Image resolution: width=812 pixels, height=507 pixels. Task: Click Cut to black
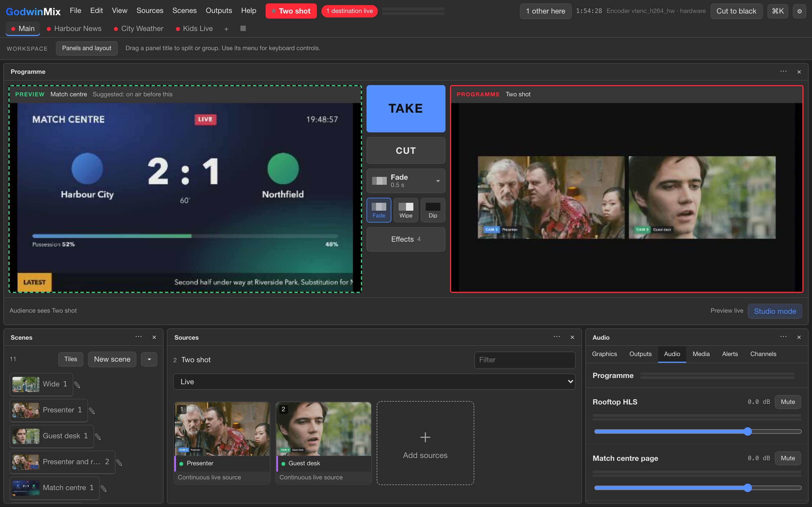[736, 11]
